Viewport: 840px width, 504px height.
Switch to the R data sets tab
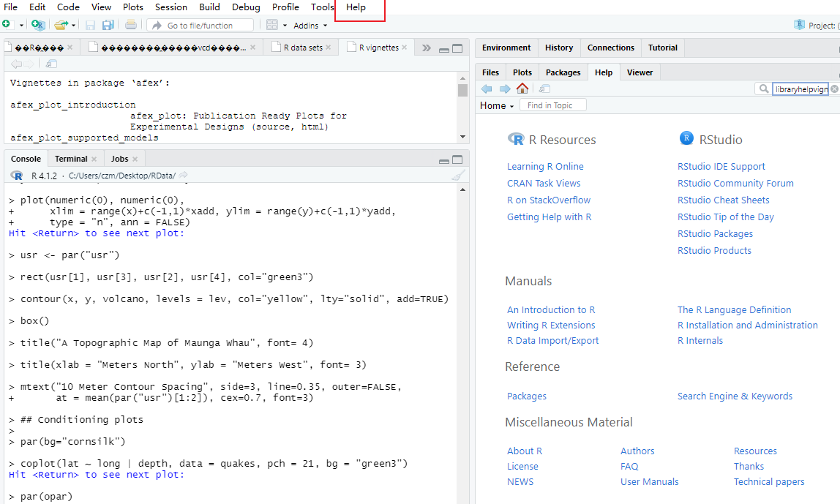303,48
